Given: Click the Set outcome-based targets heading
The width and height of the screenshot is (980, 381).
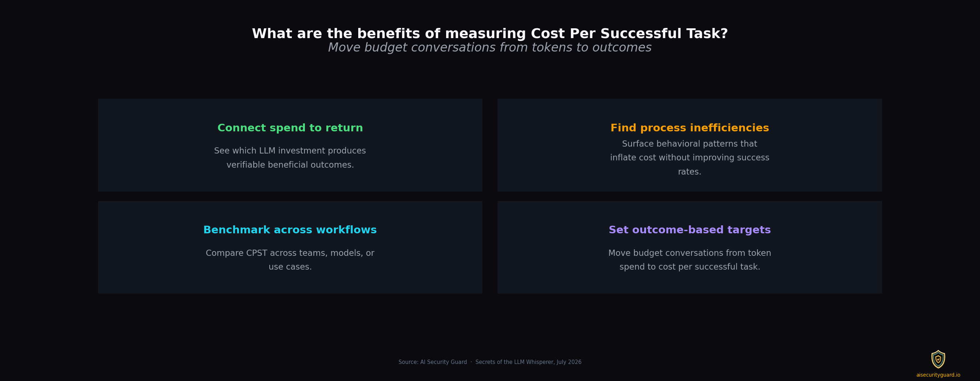Looking at the screenshot, I should click(689, 230).
